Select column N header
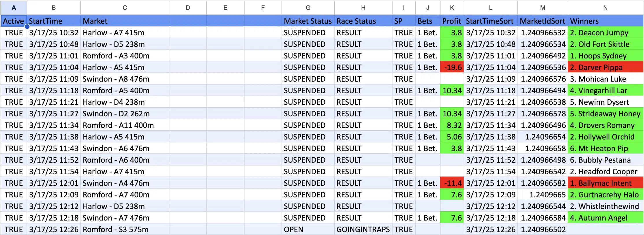This screenshot has height=235, width=644. click(605, 8)
